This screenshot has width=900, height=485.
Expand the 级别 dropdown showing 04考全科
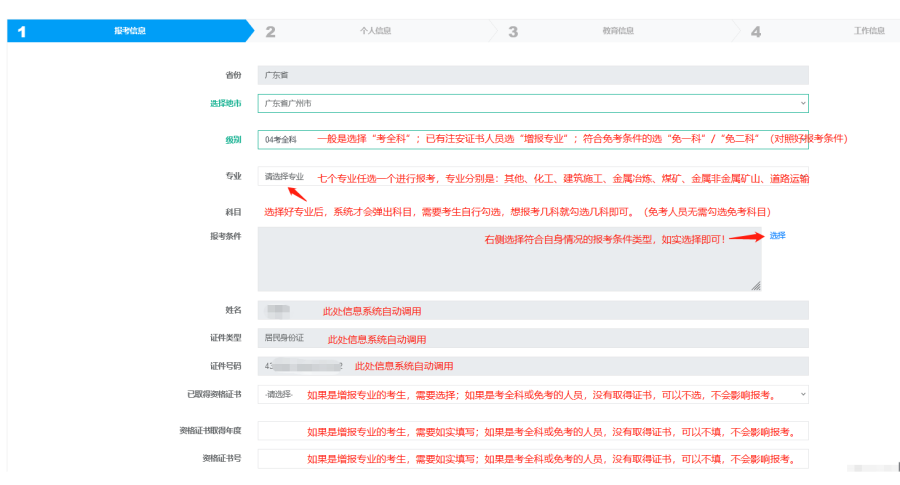(x=533, y=139)
